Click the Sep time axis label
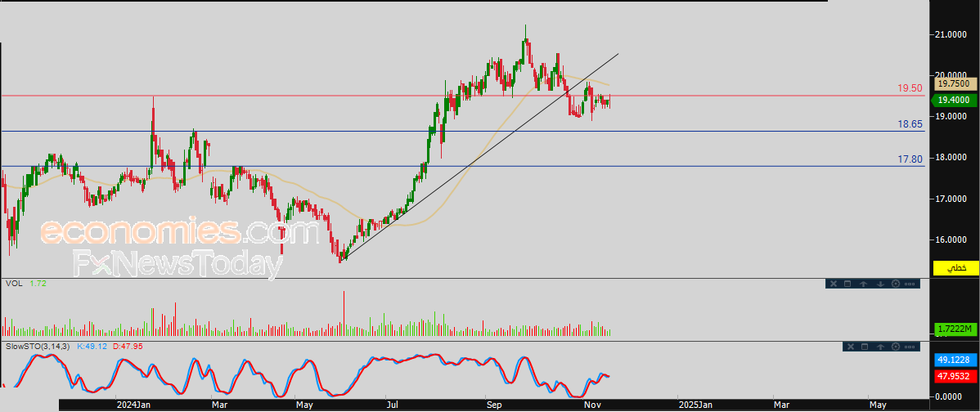Screen dimensions: 980x412 coord(494,405)
